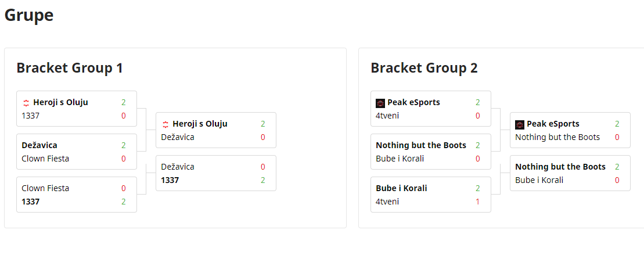Image resolution: width=644 pixels, height=255 pixels.
Task: Click the Grupe page heading
Action: [29, 15]
